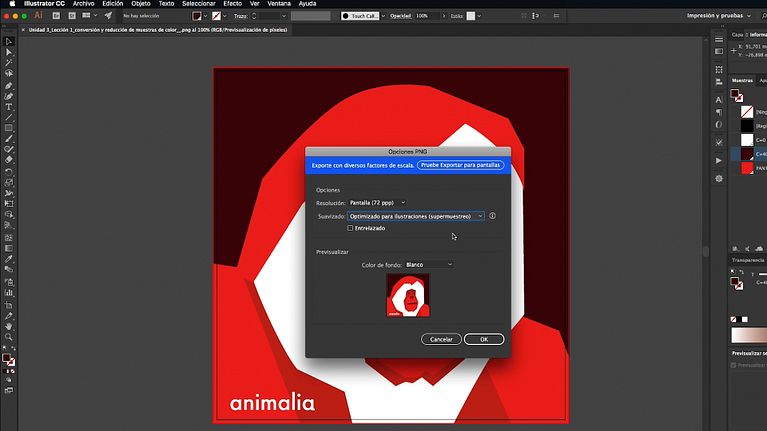Select the Selection tool arrow

8,42
